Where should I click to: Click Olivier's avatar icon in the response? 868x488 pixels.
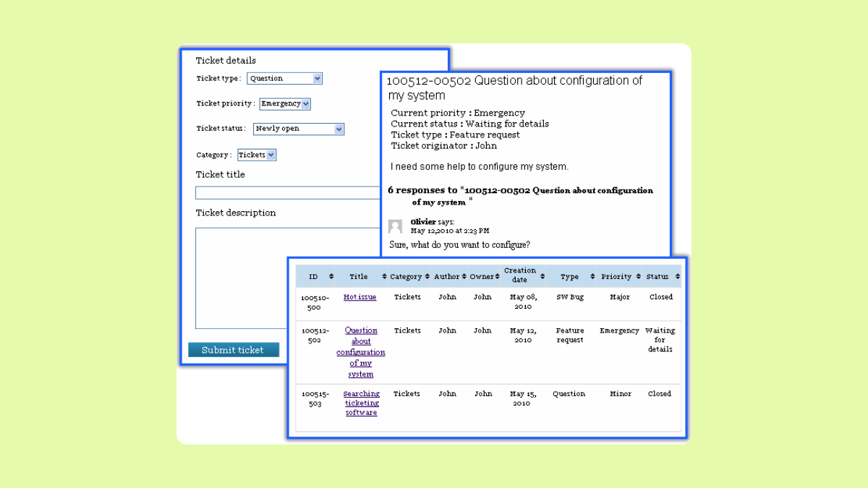click(395, 226)
